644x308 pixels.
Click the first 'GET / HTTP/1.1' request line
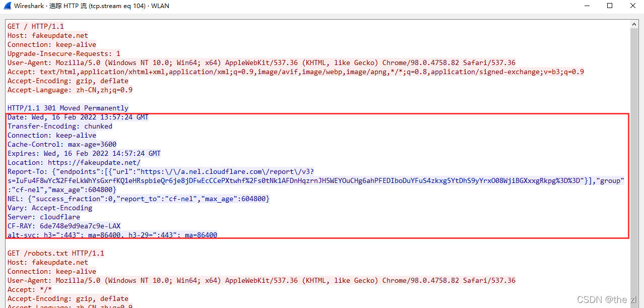coord(36,26)
